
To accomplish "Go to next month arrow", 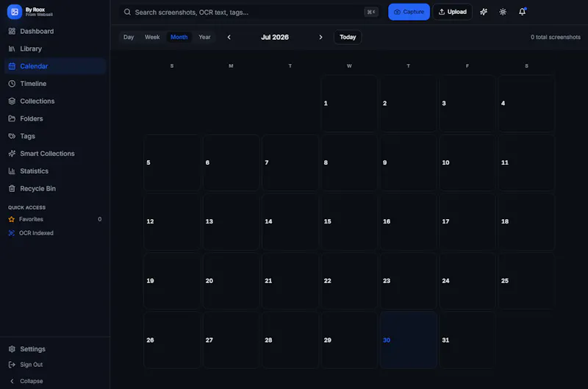I will (320, 38).
